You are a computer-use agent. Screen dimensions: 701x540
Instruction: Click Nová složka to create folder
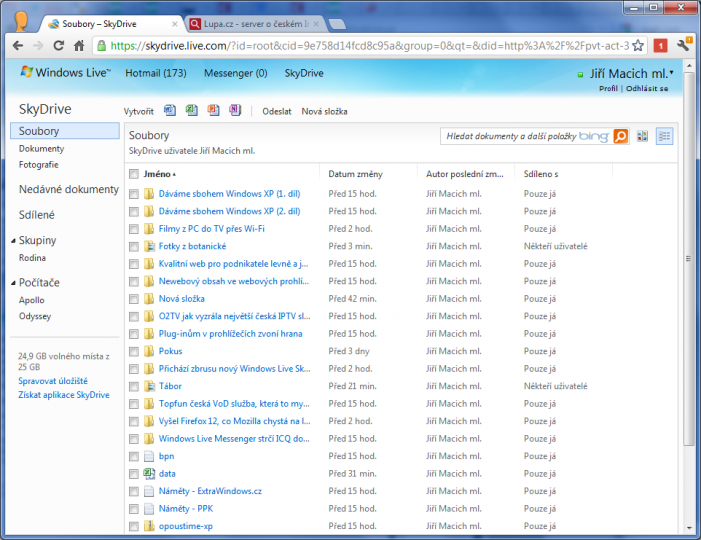tap(324, 111)
